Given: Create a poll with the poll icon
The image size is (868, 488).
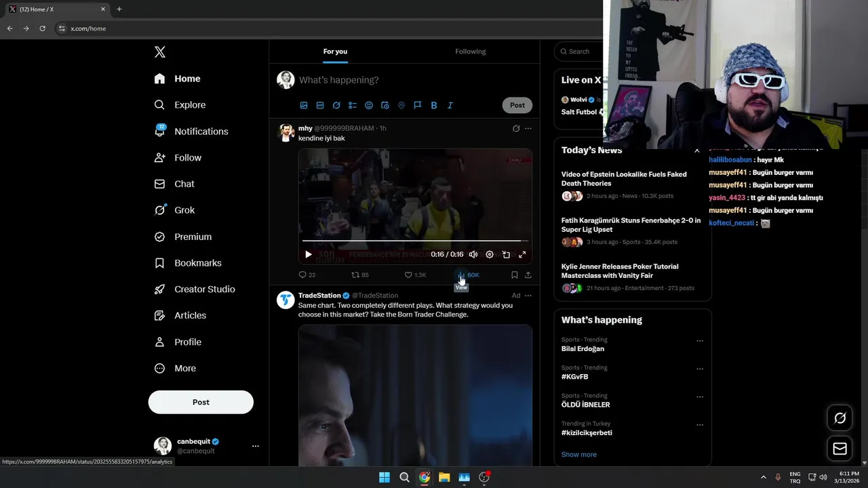Looking at the screenshot, I should click(x=353, y=105).
